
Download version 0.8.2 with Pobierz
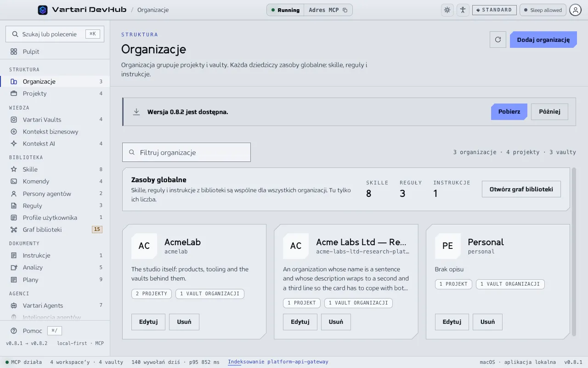(x=509, y=112)
